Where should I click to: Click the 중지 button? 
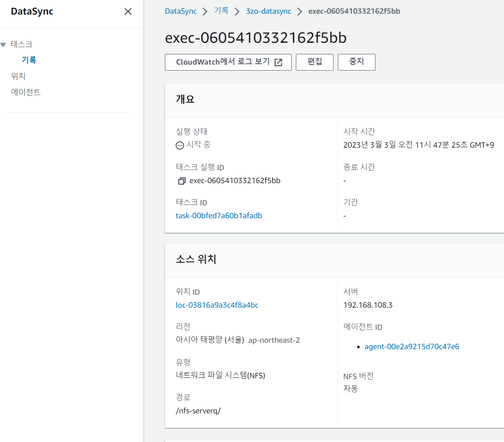pos(356,62)
